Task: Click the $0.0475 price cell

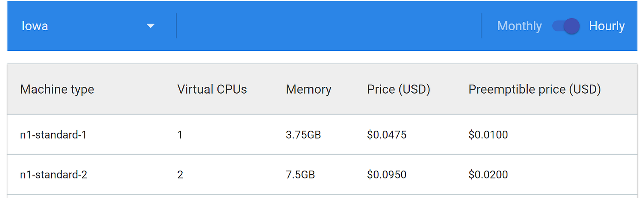Action: point(387,135)
